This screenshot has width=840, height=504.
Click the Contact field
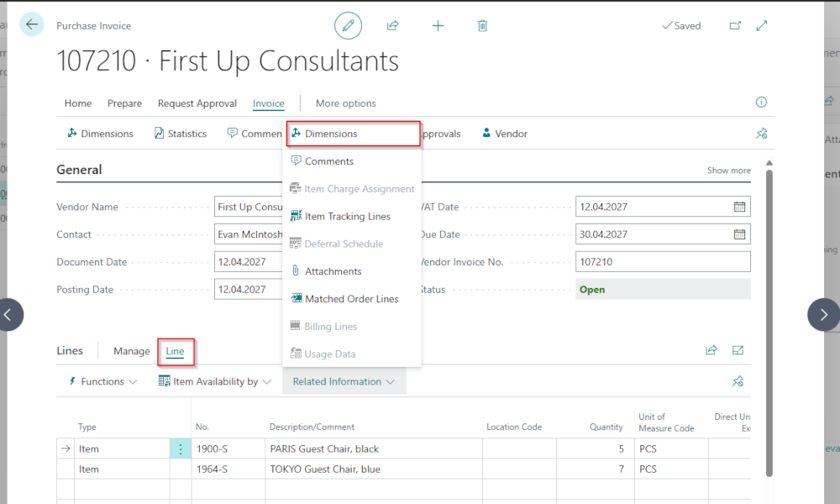[x=249, y=234]
